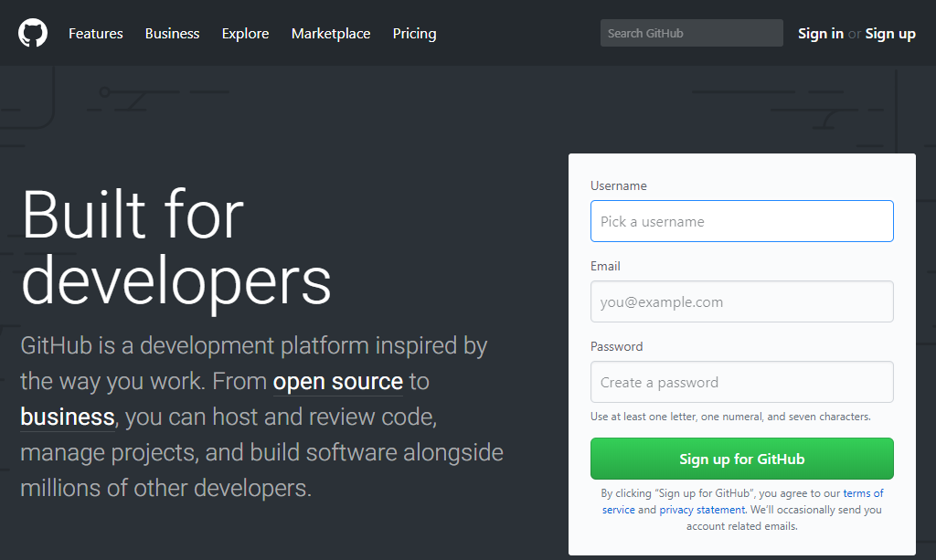The width and height of the screenshot is (936, 560).
Task: Follow the underlined 'business' link in description
Action: click(67, 417)
